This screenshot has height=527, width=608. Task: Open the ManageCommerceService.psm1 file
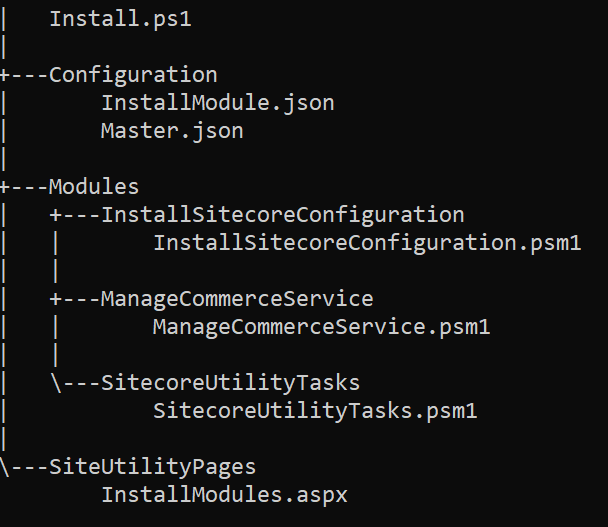point(322,326)
